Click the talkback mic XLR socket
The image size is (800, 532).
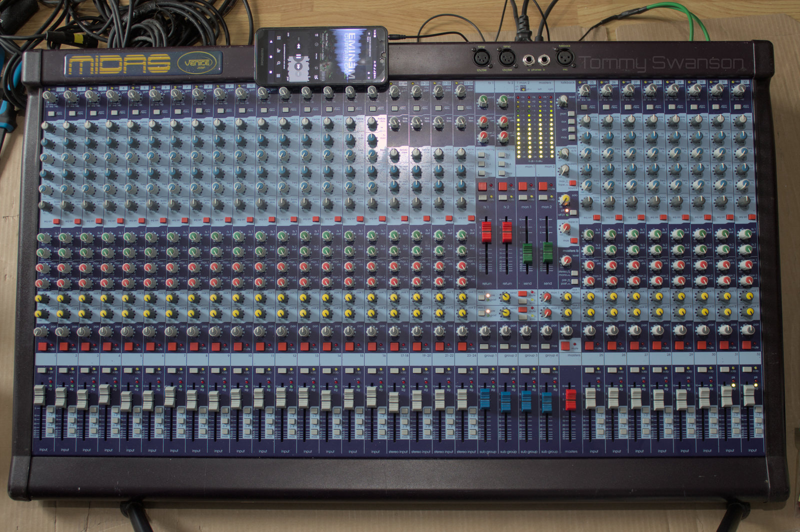[564, 57]
